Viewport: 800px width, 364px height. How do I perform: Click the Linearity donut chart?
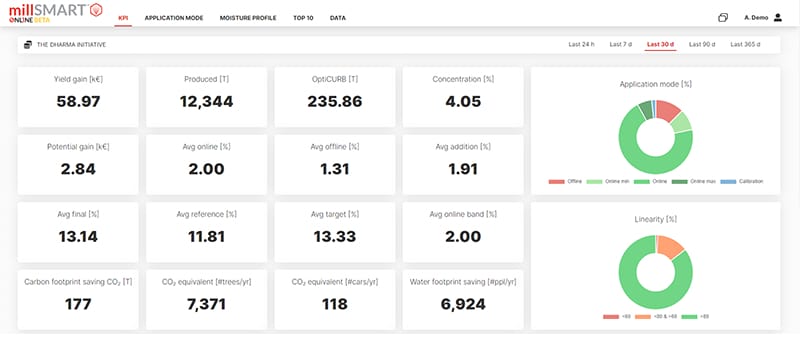[656, 272]
